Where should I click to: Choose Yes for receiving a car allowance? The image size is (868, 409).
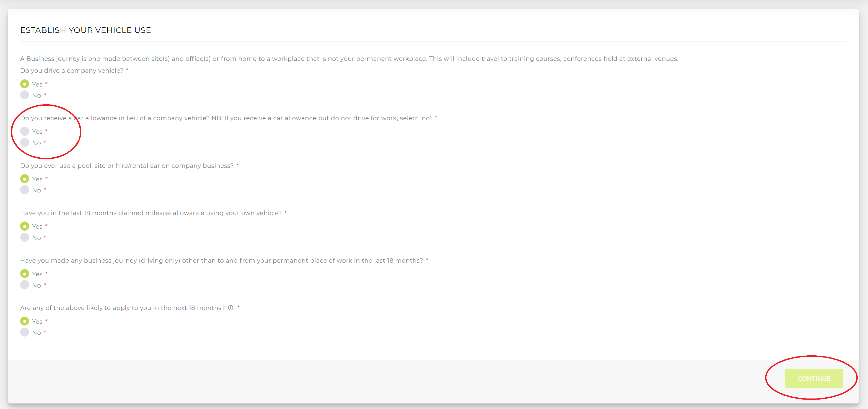(x=25, y=131)
